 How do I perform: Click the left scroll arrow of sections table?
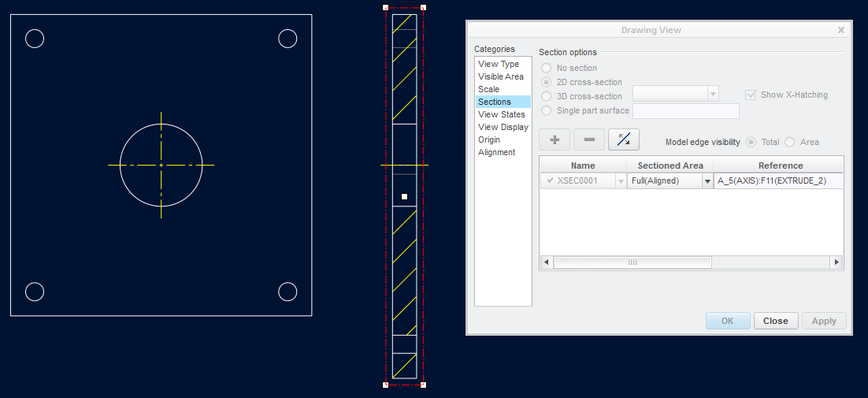[x=546, y=262]
